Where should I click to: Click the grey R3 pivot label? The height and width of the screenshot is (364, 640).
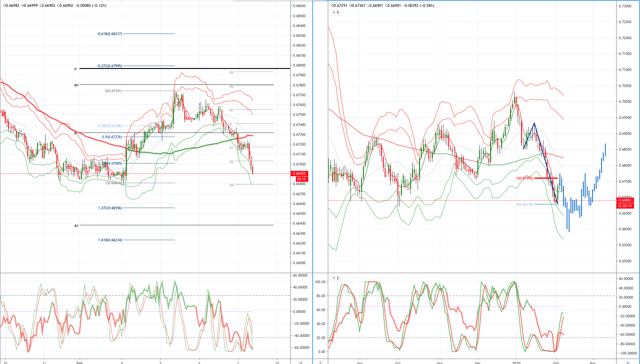tap(232, 73)
